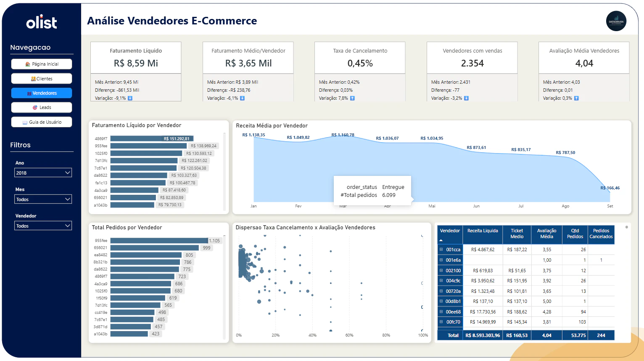Click the vendor table scrollbar handle
The width and height of the screenshot is (644, 361).
(x=626, y=227)
